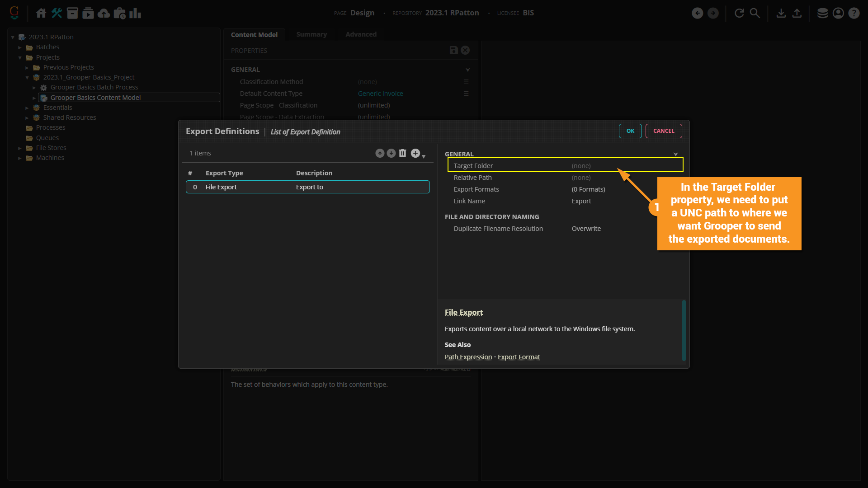Click the refresh icon in top bar
The width and height of the screenshot is (868, 488).
[x=739, y=13]
